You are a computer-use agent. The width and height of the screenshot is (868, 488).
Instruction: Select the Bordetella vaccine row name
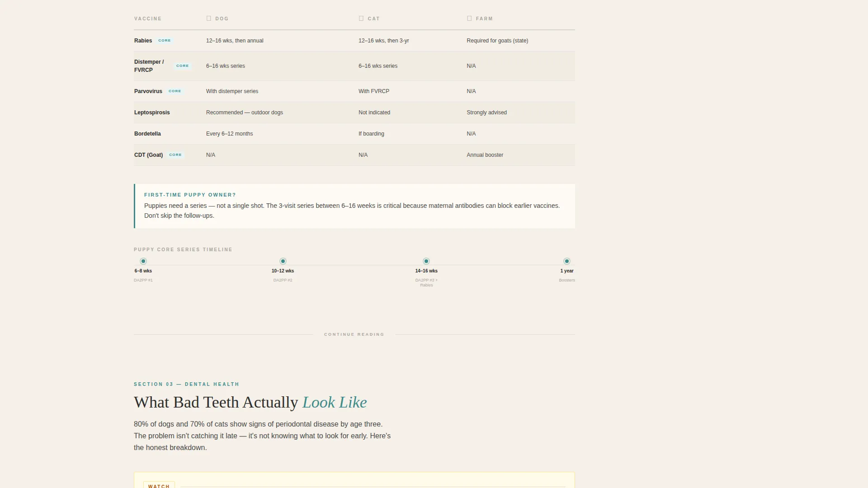click(x=147, y=134)
